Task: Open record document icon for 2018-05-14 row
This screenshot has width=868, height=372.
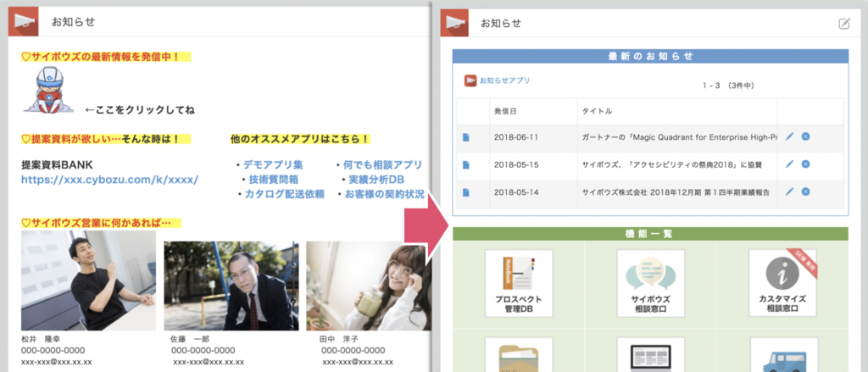Action: (466, 192)
